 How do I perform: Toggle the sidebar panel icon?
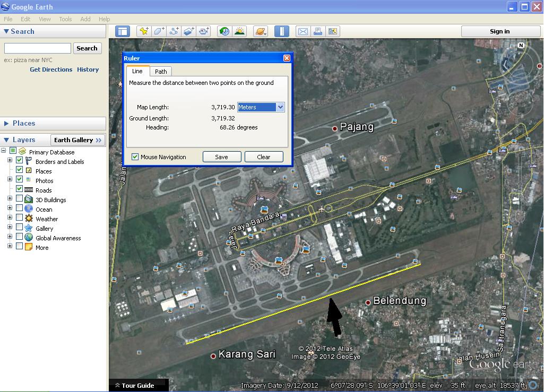coord(123,31)
